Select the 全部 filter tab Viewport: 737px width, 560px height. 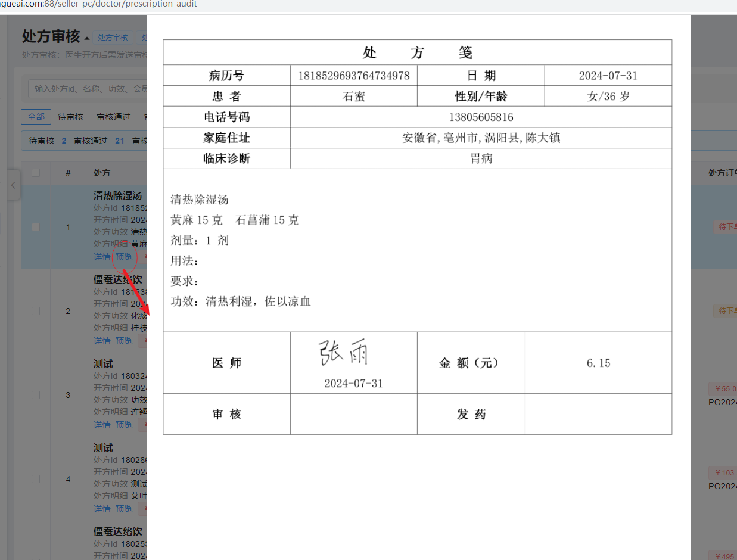point(36,117)
